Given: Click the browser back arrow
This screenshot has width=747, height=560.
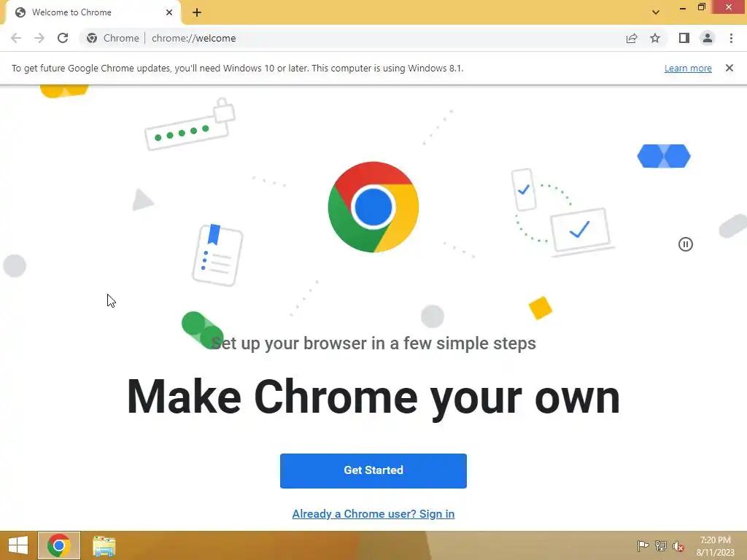Looking at the screenshot, I should (16, 38).
